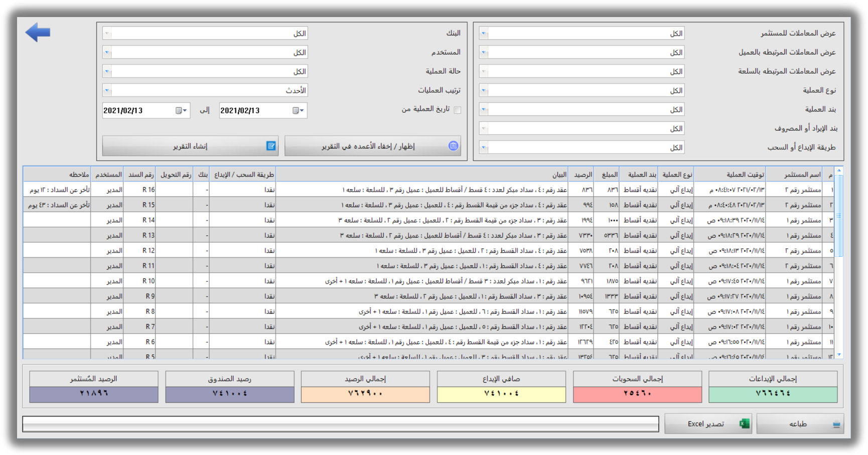Click the table's vertical scrollbar thumb
Image resolution: width=868 pixels, height=455 pixels.
click(x=839, y=216)
